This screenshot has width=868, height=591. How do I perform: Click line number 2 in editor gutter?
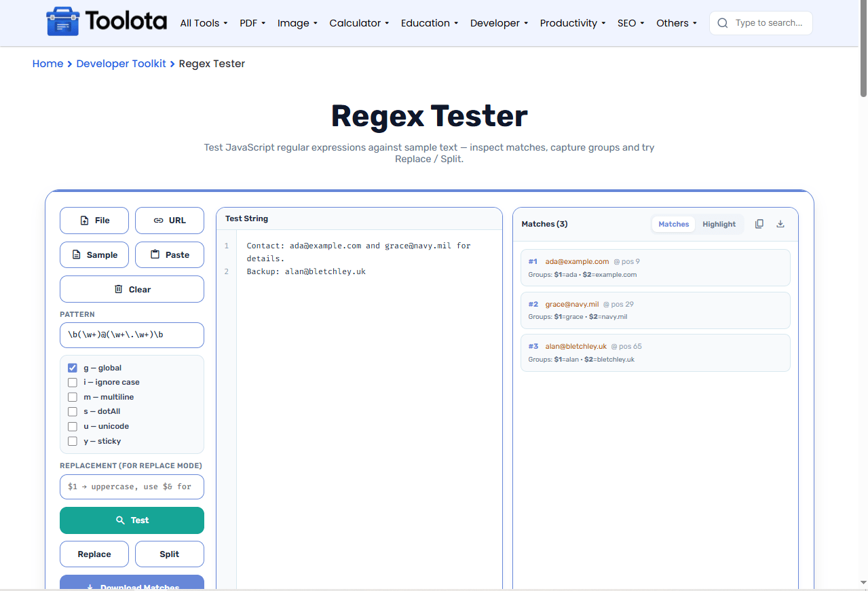pyautogui.click(x=227, y=271)
